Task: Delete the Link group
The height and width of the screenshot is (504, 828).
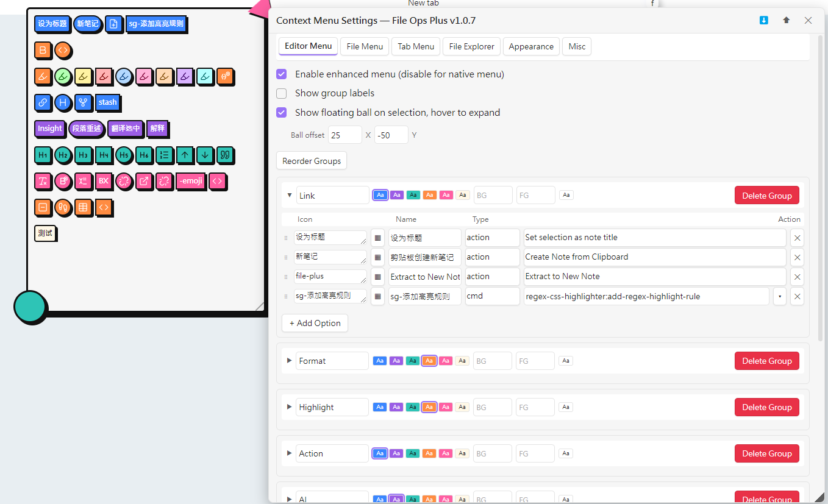Action: click(767, 196)
